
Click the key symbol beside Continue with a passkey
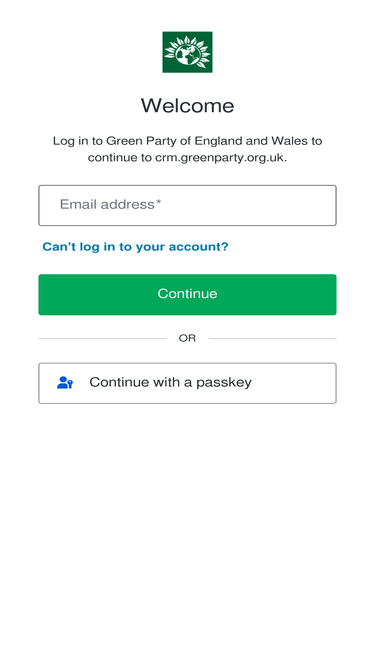pos(70,384)
